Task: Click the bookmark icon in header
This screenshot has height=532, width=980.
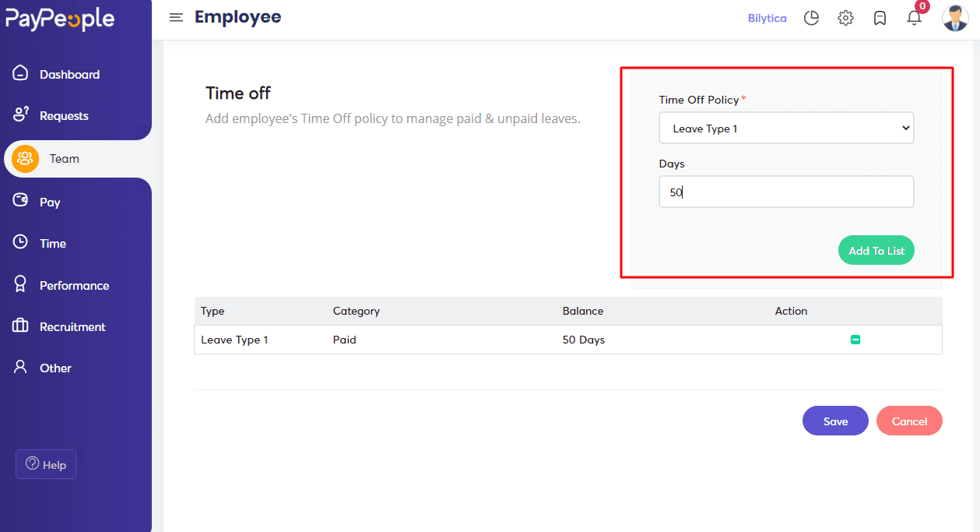Action: click(x=880, y=18)
